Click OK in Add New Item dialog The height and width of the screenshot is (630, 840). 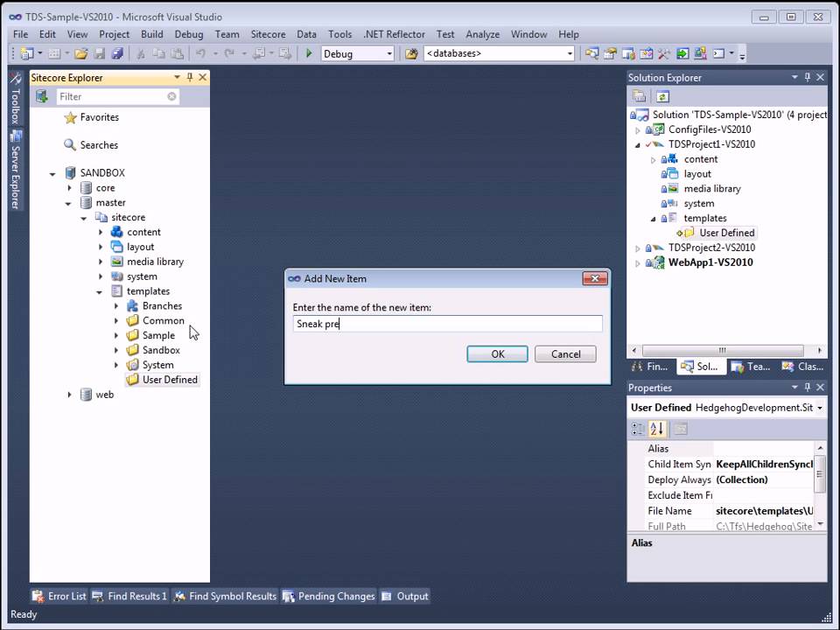pos(497,354)
